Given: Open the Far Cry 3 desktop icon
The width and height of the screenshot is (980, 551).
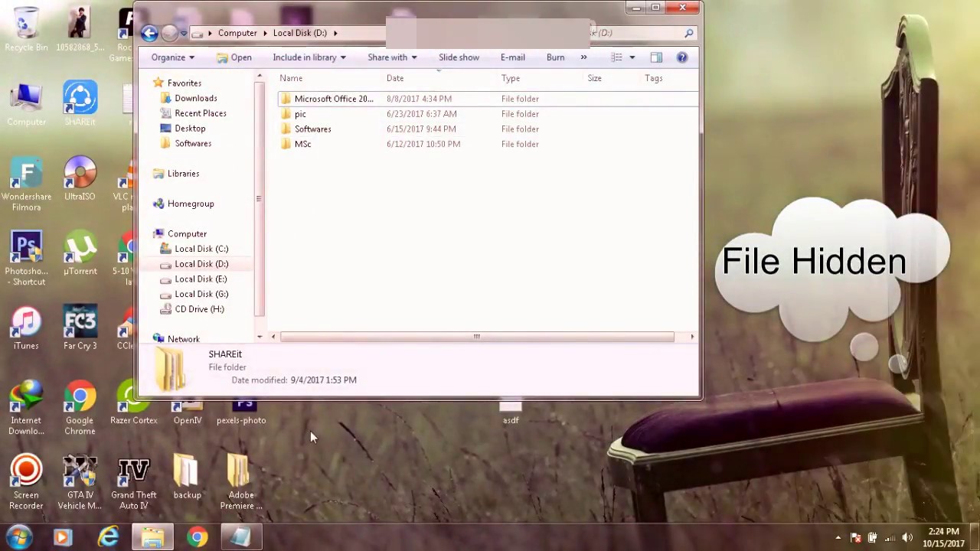Looking at the screenshot, I should click(80, 328).
